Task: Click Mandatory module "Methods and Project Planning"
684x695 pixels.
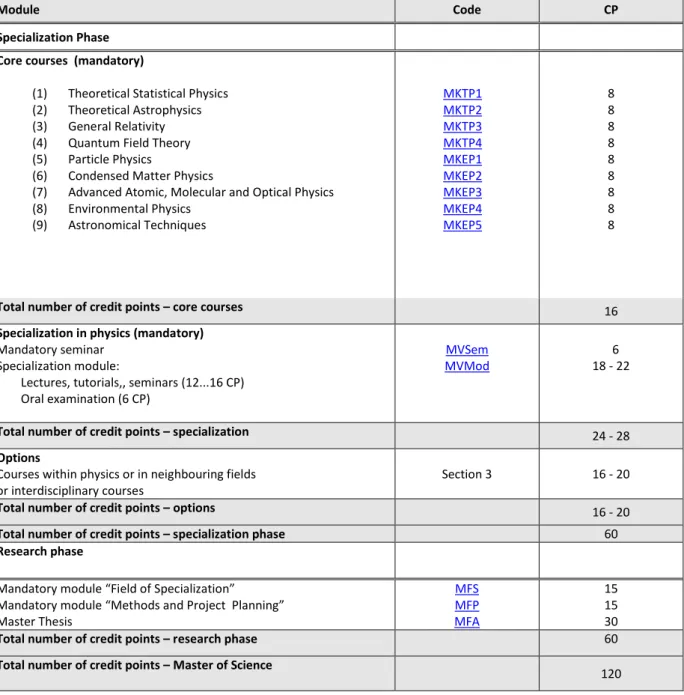Action: pyautogui.click(x=142, y=605)
